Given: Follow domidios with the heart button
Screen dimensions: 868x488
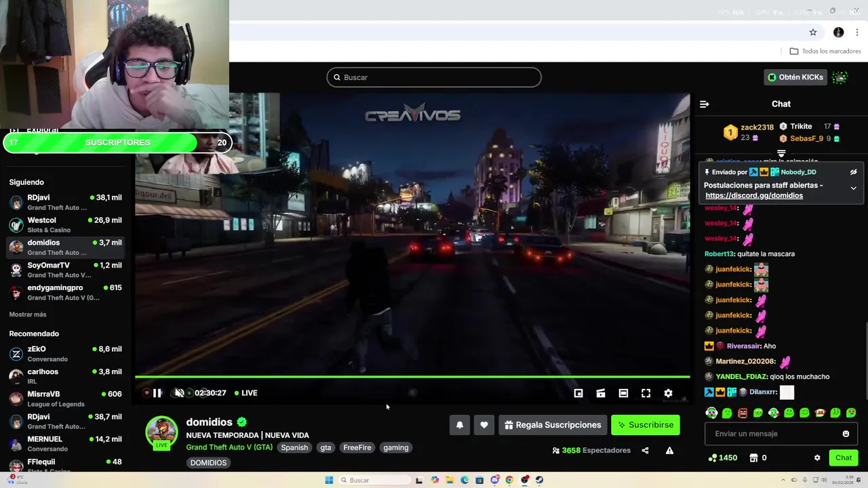Looking at the screenshot, I should point(484,425).
